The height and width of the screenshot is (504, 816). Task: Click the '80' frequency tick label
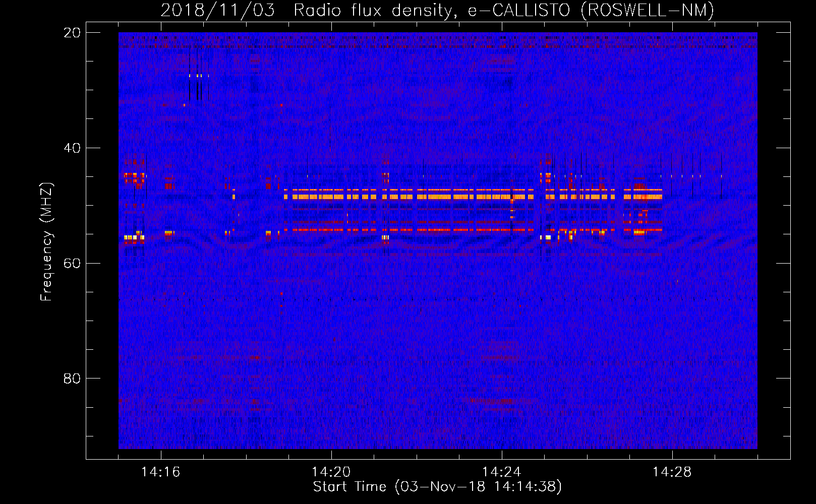click(72, 379)
